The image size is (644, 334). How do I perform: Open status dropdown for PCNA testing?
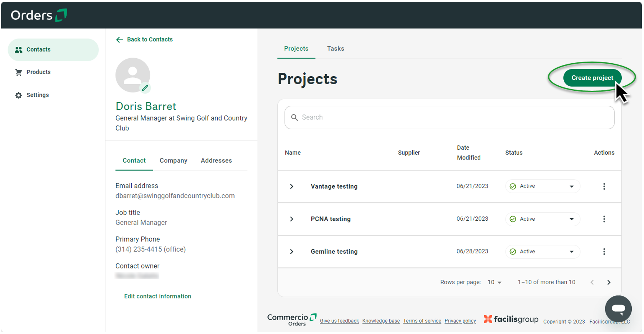pyautogui.click(x=543, y=219)
